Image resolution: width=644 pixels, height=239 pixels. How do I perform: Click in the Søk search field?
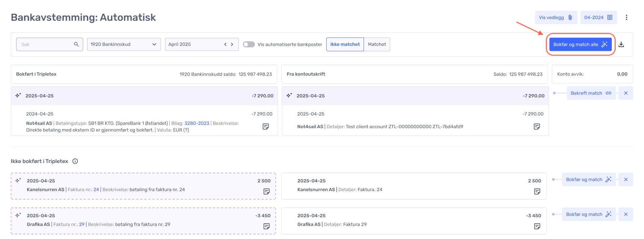click(x=45, y=44)
